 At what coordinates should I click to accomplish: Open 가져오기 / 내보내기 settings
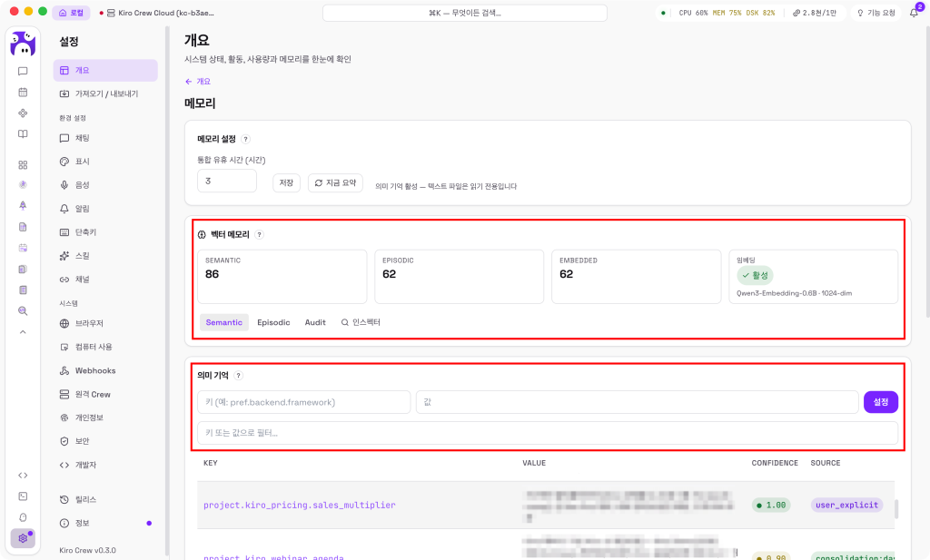click(105, 93)
